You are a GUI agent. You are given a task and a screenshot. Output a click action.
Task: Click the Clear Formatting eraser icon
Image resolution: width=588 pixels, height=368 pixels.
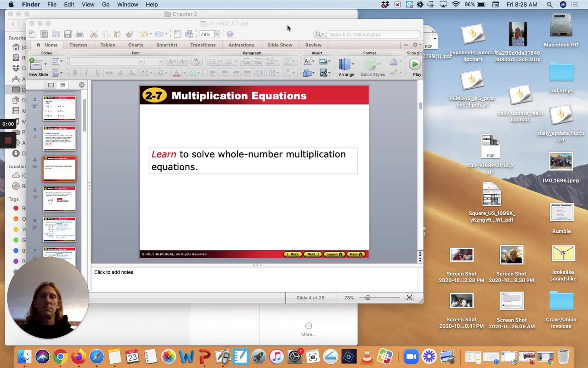(196, 61)
